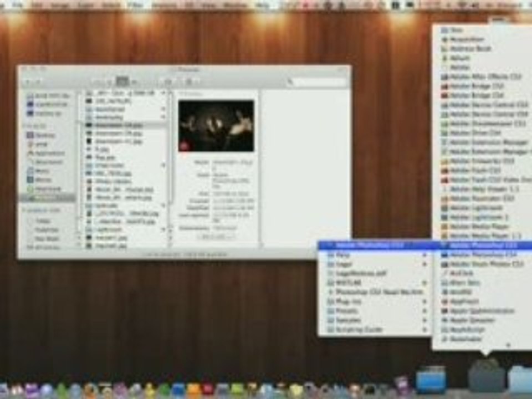Viewport: 532px width, 399px height.
Task: Launch Adobe Bridge CS3 from the list
Action: pos(473,86)
